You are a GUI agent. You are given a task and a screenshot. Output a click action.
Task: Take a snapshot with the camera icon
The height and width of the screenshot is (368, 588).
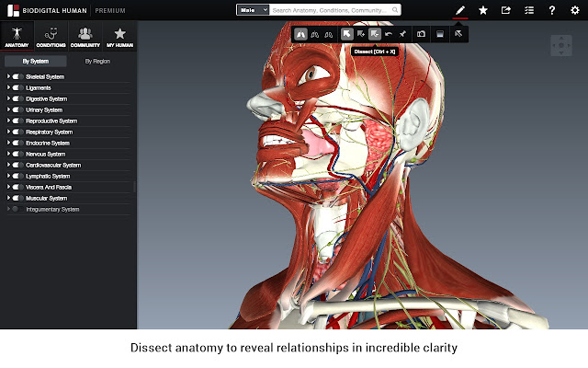(421, 34)
